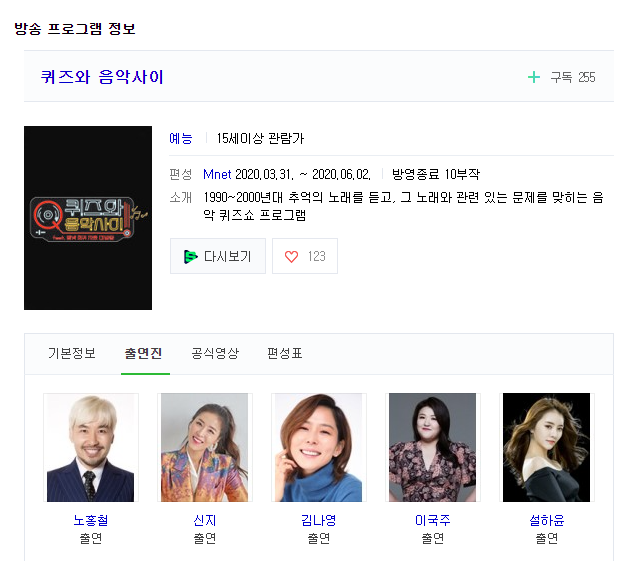Open the 예능 genre link

point(181,139)
